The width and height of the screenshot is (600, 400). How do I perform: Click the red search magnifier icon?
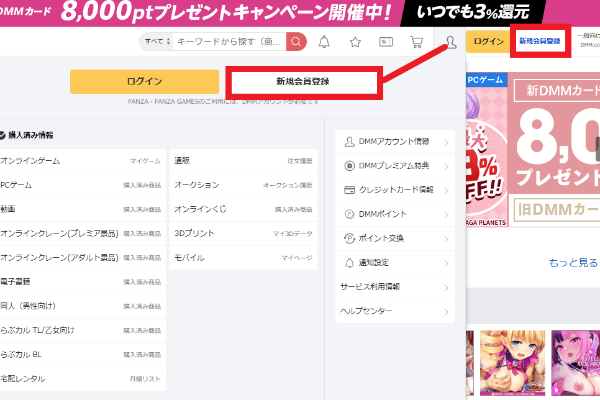(x=296, y=42)
